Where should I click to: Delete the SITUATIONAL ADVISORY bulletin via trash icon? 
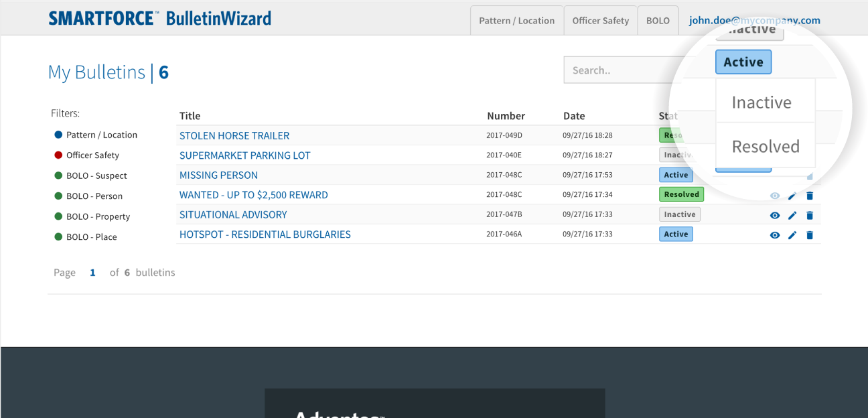coord(810,216)
